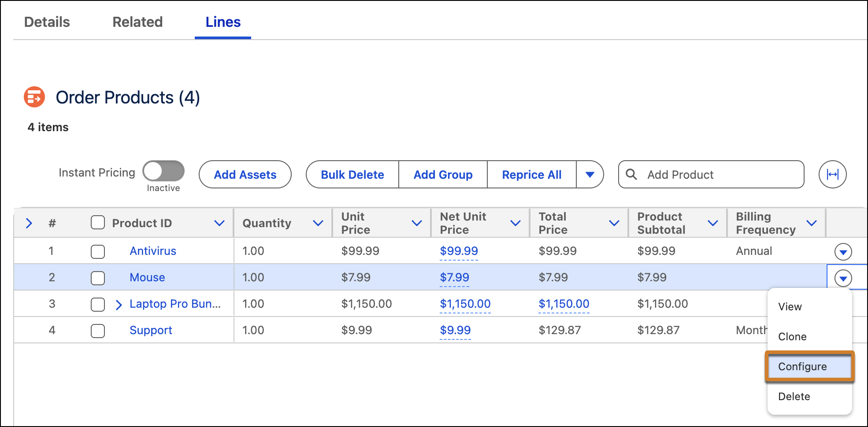Expand the Laptop Pro Bundle row
This screenshot has height=427, width=868.
[119, 305]
